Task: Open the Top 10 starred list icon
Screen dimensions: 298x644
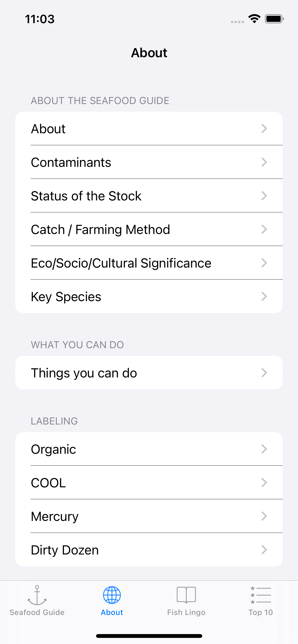Action: [x=261, y=595]
